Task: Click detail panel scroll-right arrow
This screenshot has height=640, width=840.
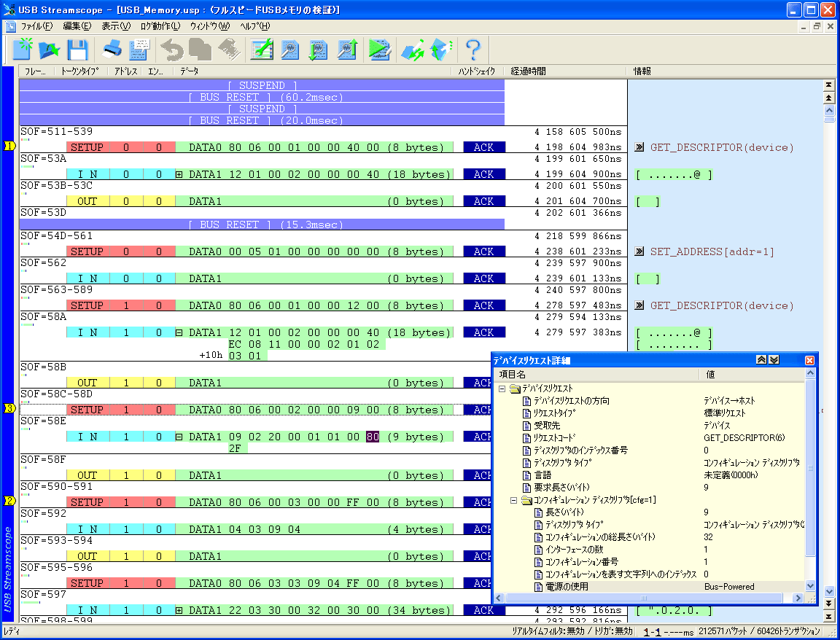Action: click(798, 598)
